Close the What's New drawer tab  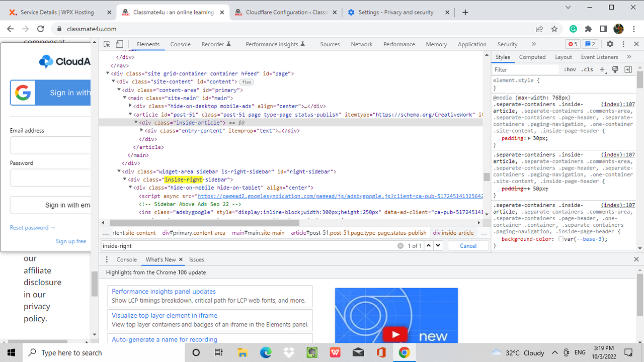tap(181, 259)
